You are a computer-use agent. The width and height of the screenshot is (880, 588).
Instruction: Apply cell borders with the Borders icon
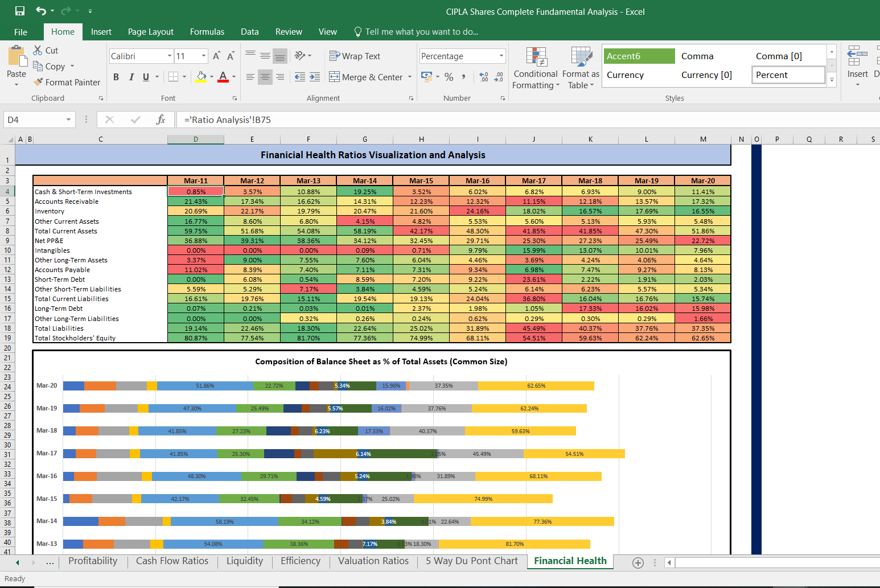[174, 77]
